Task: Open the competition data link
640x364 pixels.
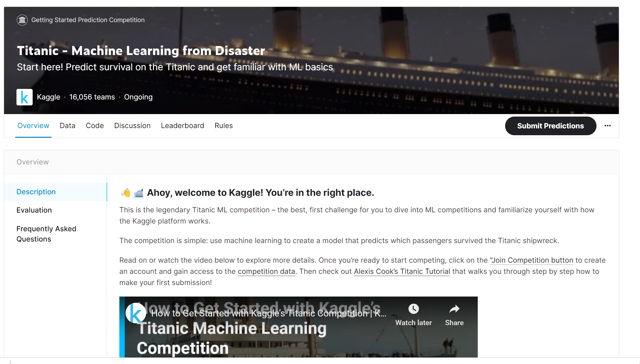Action: point(266,272)
